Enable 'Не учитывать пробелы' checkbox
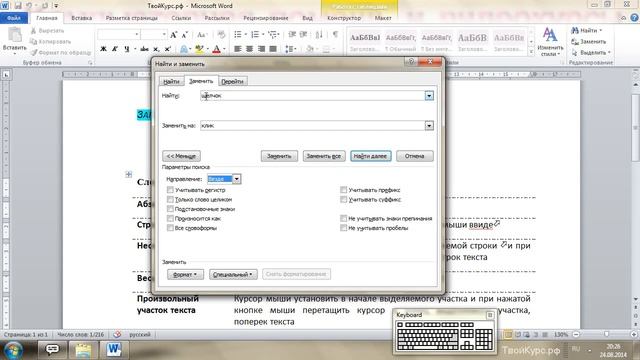640x360 pixels. [344, 228]
